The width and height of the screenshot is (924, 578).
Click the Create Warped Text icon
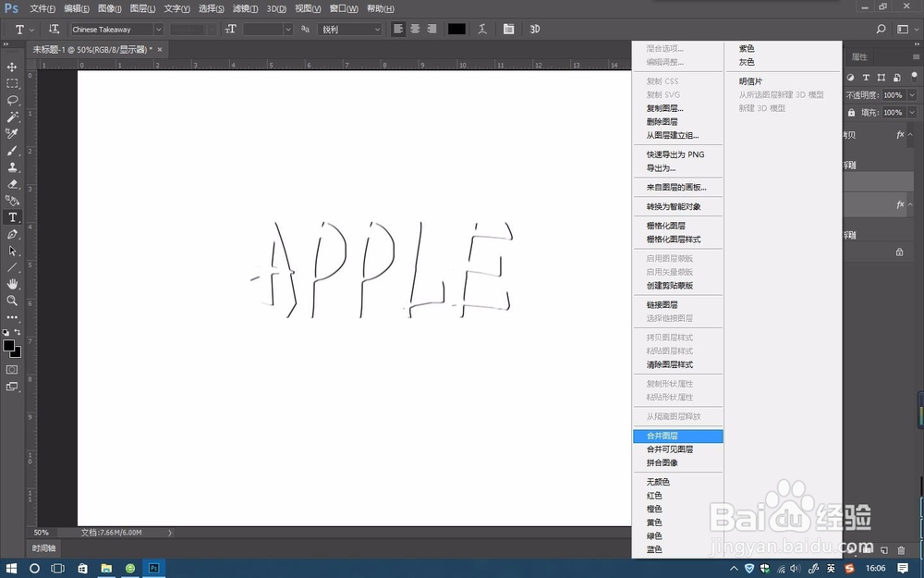click(x=482, y=29)
